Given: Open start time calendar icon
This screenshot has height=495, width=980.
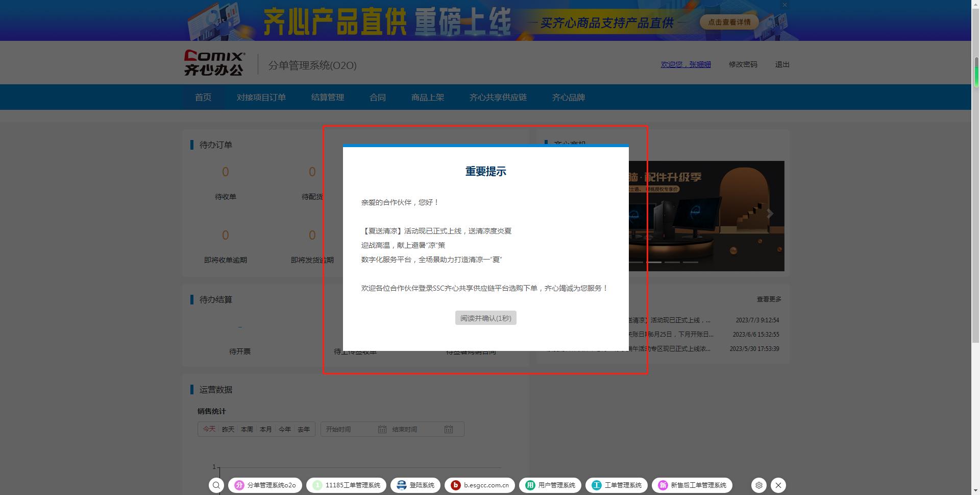Looking at the screenshot, I should point(382,429).
